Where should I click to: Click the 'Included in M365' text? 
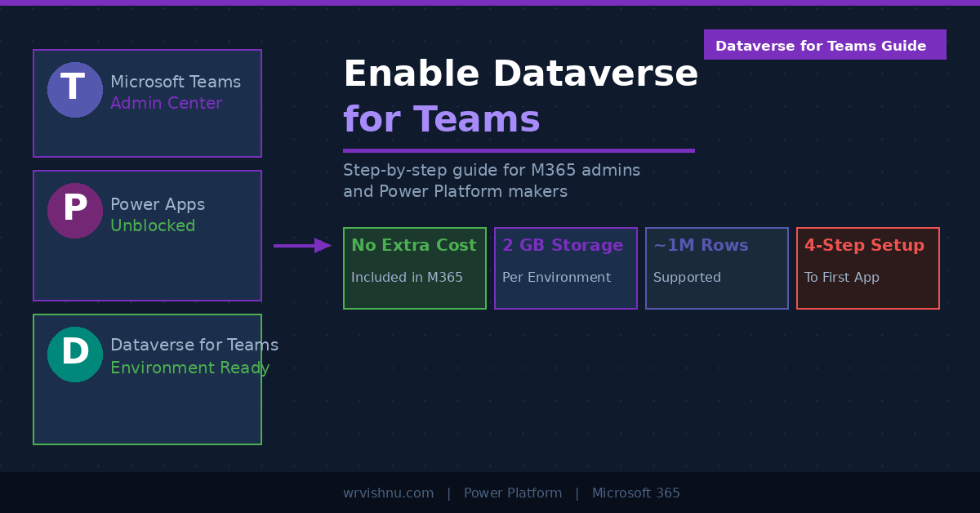[x=407, y=278]
